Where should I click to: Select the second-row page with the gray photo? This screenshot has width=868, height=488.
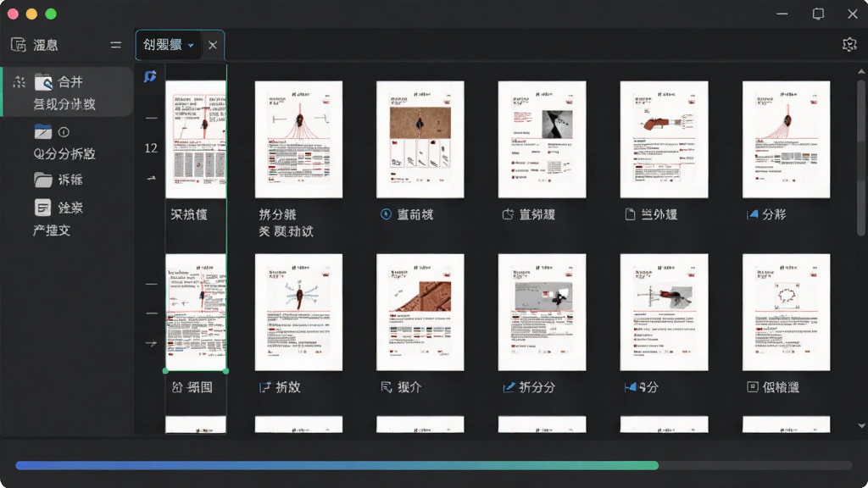[x=542, y=312]
